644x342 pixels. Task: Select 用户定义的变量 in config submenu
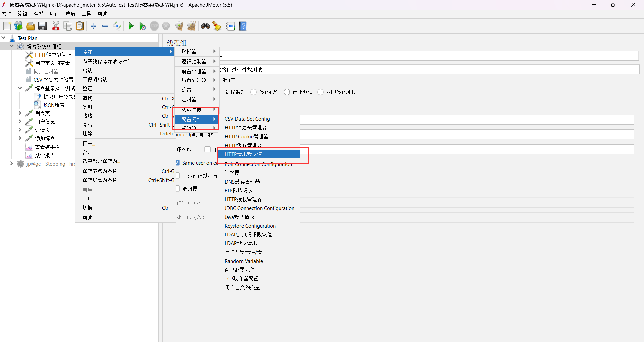coord(259,287)
